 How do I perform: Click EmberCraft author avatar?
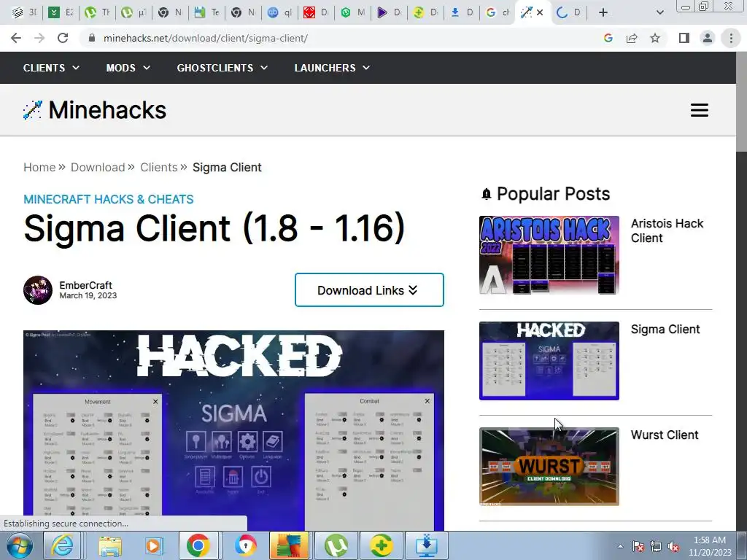coord(38,290)
